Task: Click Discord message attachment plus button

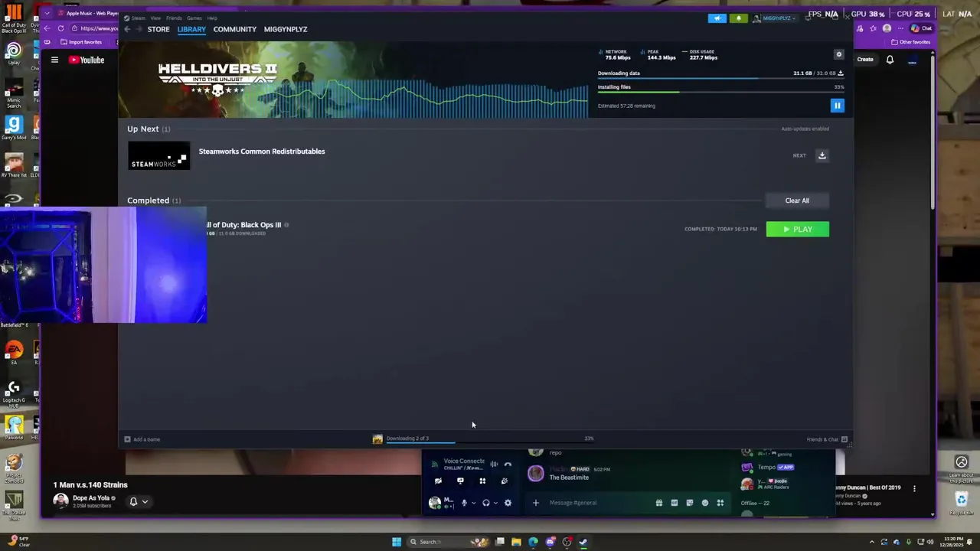Action: (x=535, y=503)
